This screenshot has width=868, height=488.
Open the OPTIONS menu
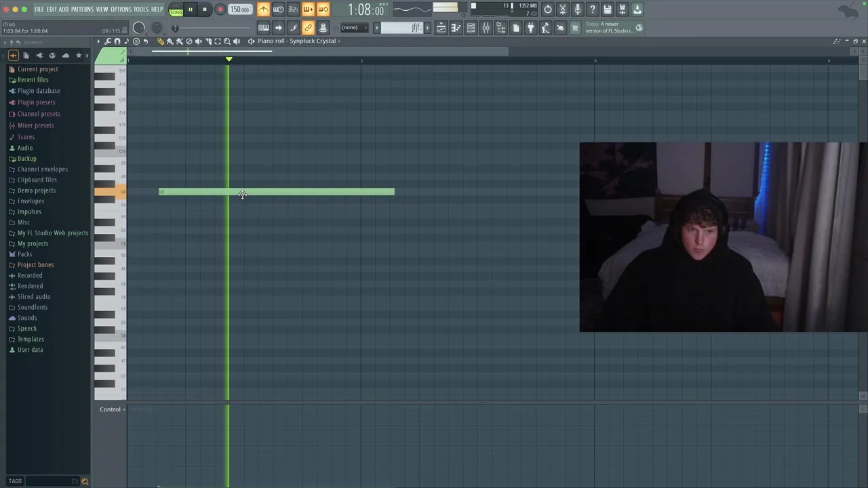point(121,9)
